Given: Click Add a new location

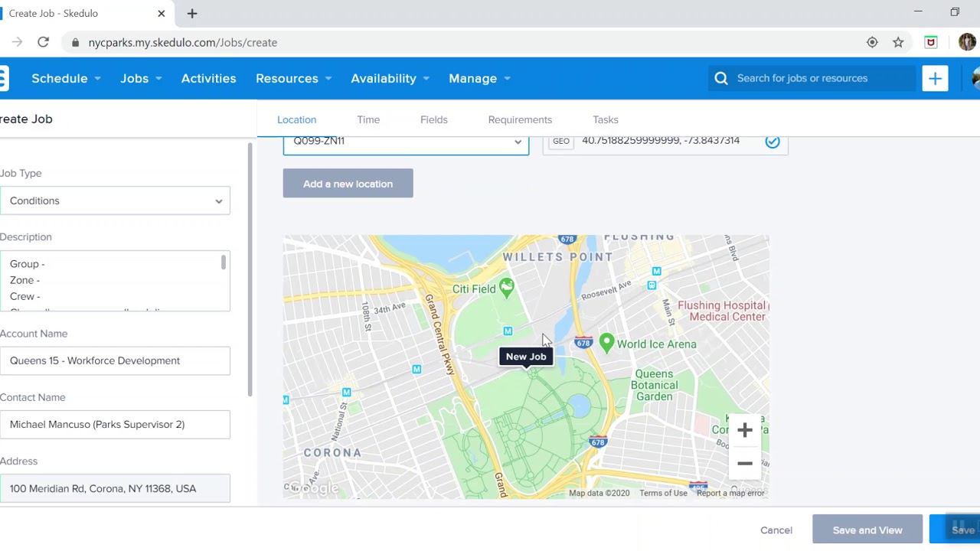Looking at the screenshot, I should (x=348, y=184).
